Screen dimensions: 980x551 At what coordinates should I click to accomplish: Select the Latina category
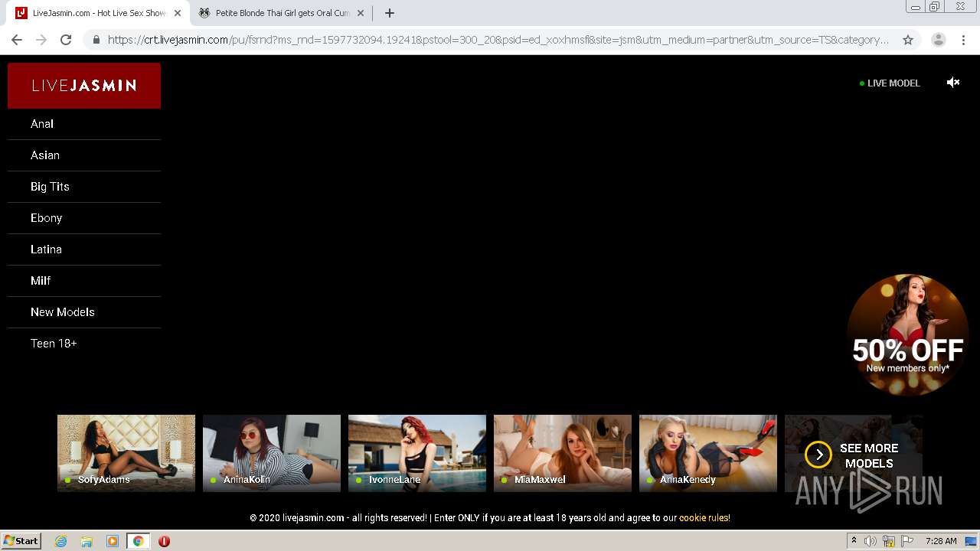[x=84, y=249]
